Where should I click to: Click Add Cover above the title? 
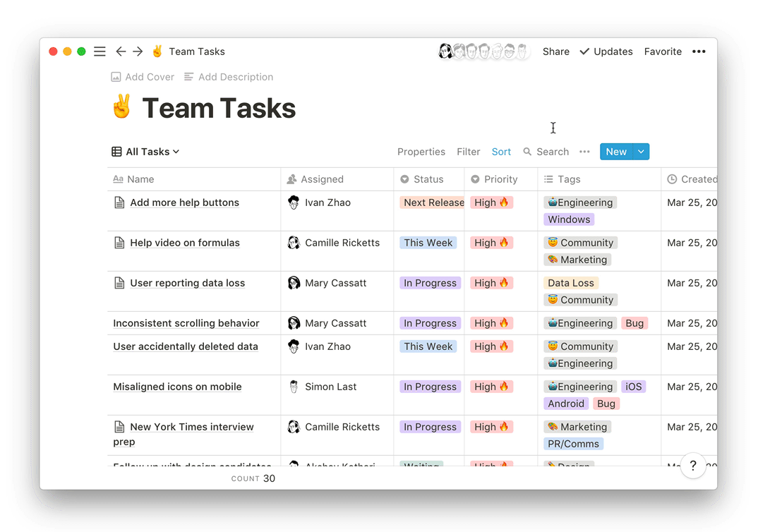[143, 77]
